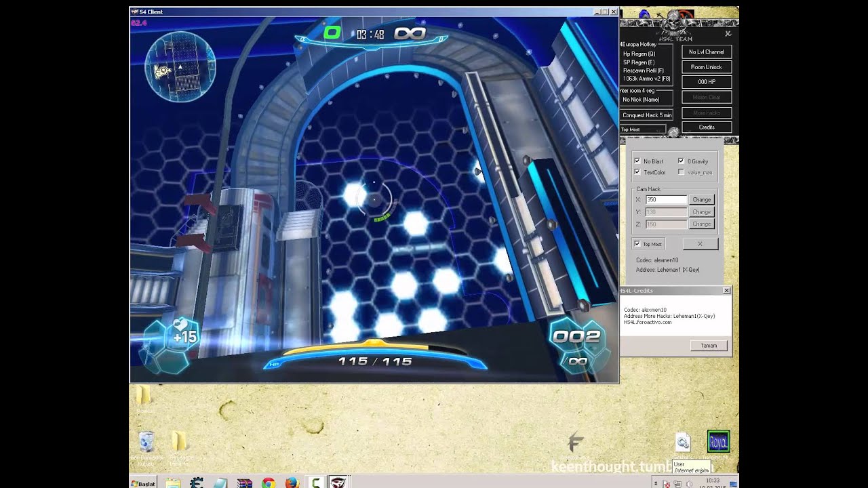Viewport: 868px width, 488px height.
Task: Click the skull HS4L Team logo
Action: tap(675, 24)
